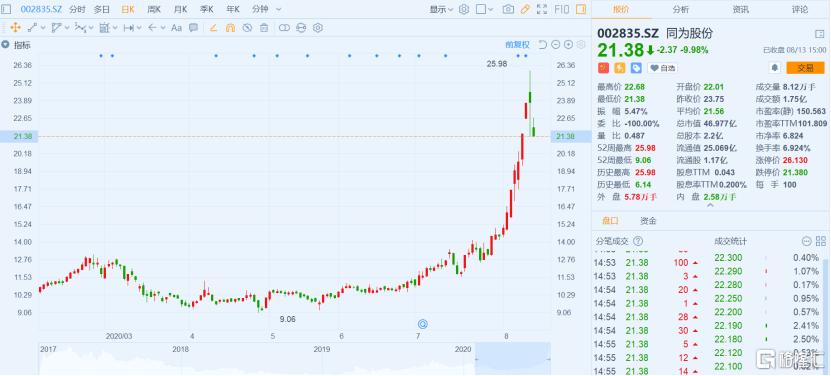Enter fullscreen chart mode
831x376 pixels.
(542, 9)
